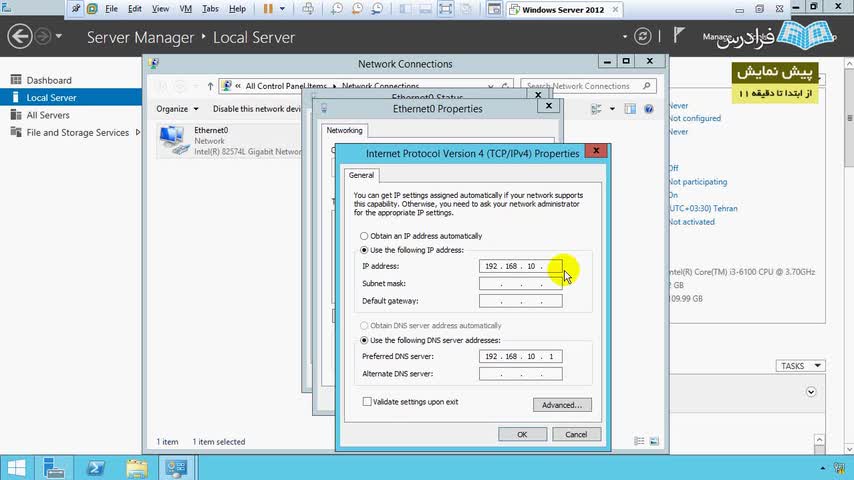
Task: Click Preferred DNS server field
Action: 521,356
